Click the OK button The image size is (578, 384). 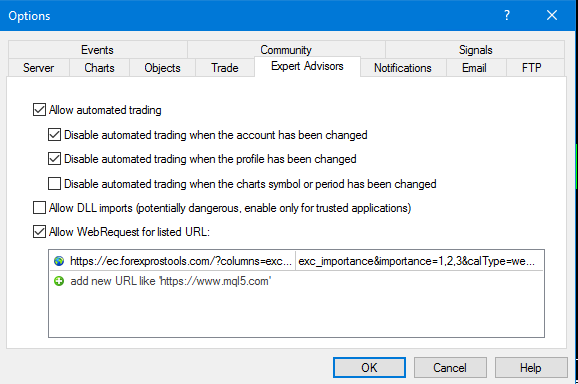coord(369,367)
